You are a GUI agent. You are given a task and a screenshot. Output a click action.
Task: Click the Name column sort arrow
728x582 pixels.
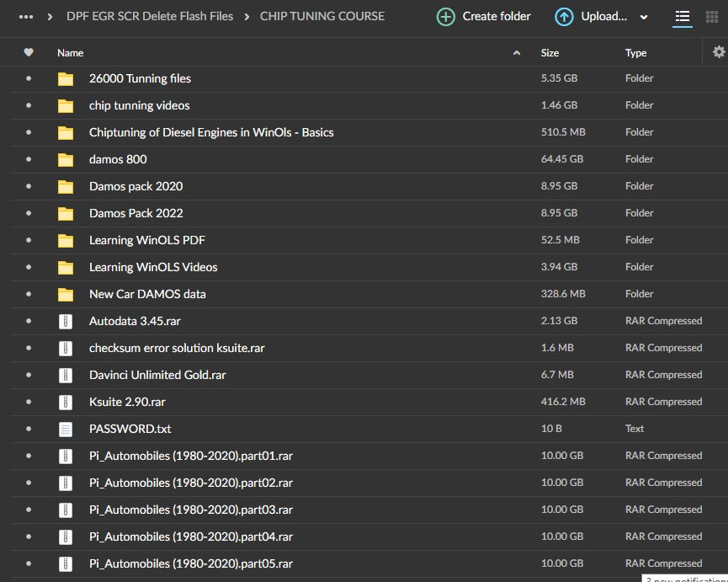[517, 53]
